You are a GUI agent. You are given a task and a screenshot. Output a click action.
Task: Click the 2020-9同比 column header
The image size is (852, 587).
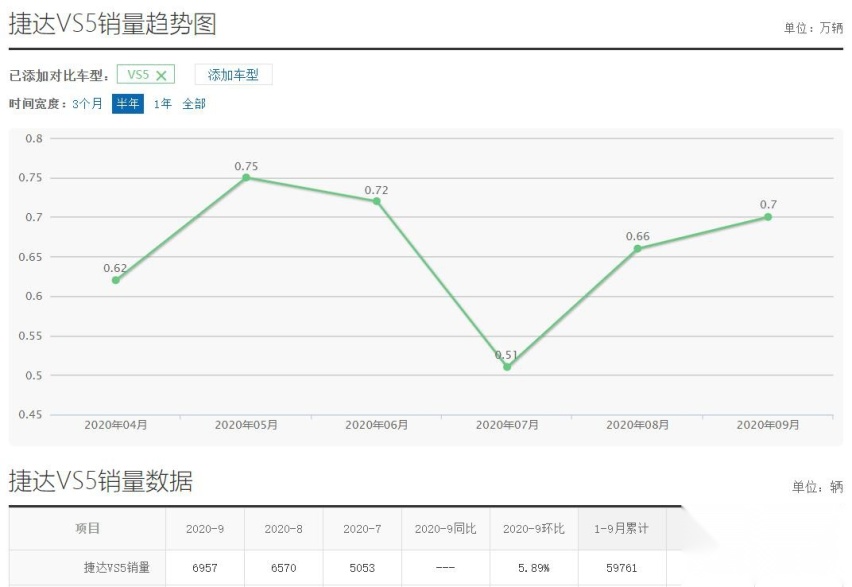click(x=446, y=529)
